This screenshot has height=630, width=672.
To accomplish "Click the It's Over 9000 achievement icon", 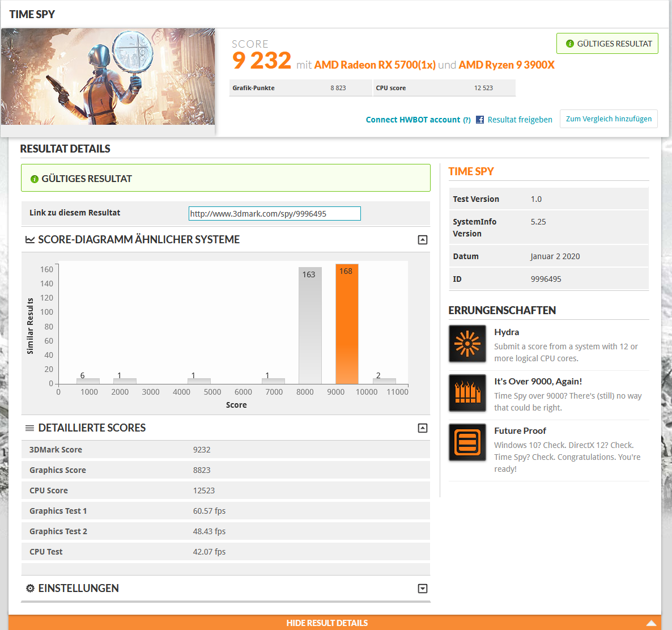I will click(x=467, y=393).
